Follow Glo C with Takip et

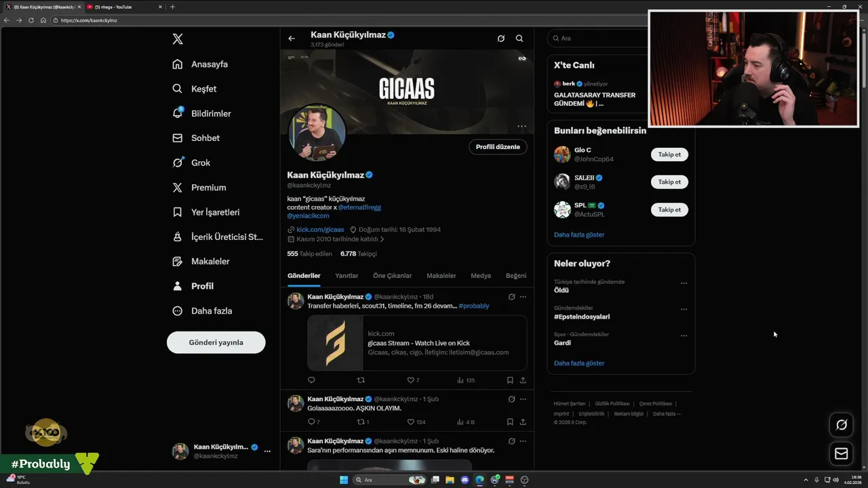coord(669,155)
